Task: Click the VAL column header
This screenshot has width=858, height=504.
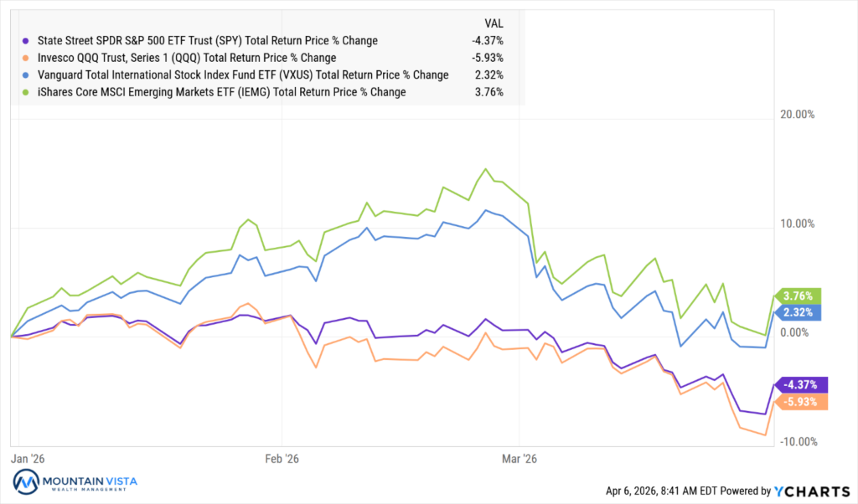Action: coord(495,23)
